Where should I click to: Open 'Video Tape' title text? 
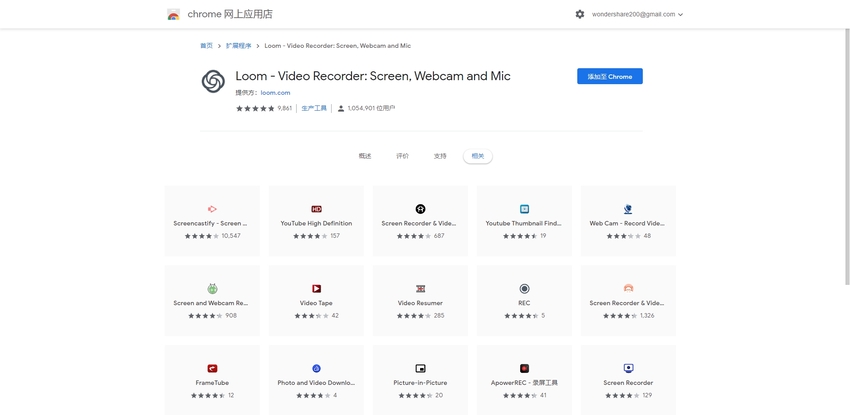(x=316, y=303)
